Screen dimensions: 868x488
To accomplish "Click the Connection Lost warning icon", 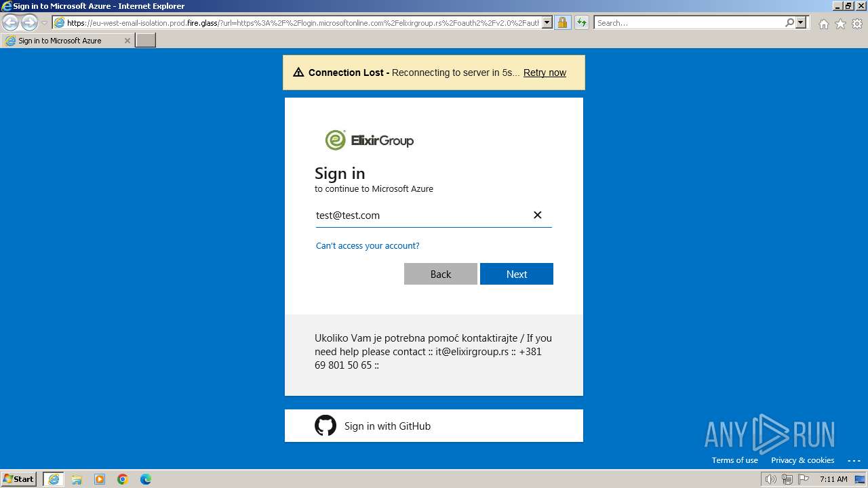I will (x=298, y=73).
